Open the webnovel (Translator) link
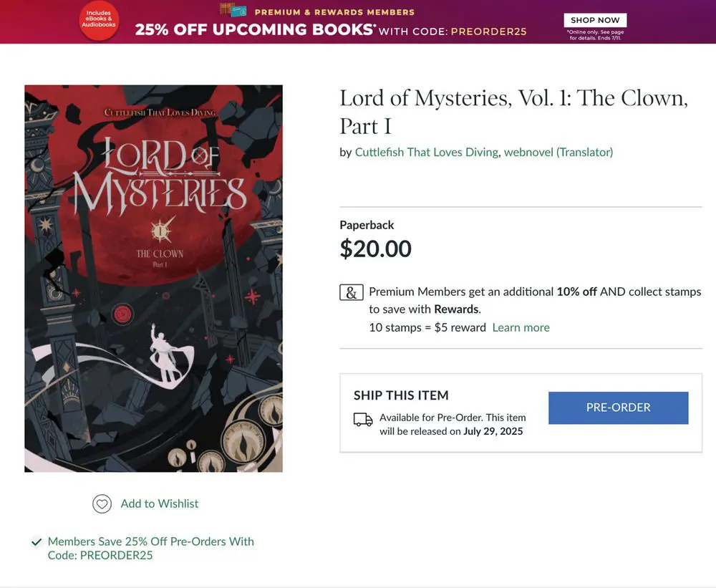Viewport: 716px width, 588px height. point(558,152)
